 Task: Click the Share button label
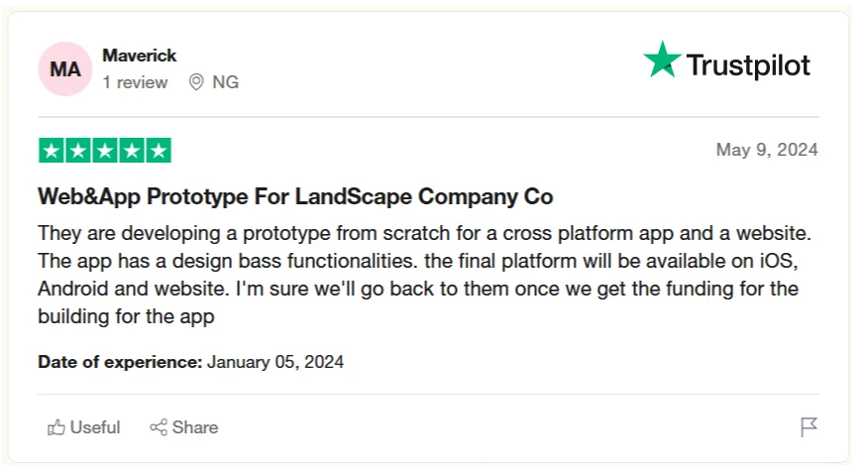tap(195, 427)
